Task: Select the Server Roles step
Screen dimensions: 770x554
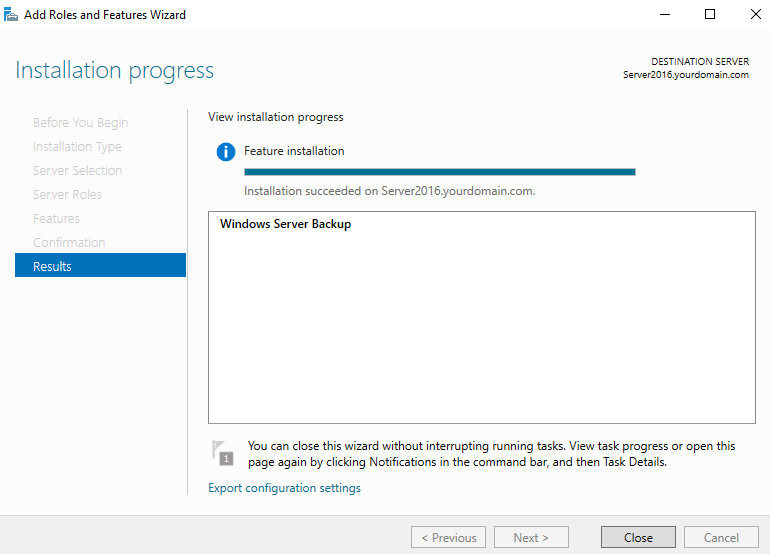Action: [67, 194]
